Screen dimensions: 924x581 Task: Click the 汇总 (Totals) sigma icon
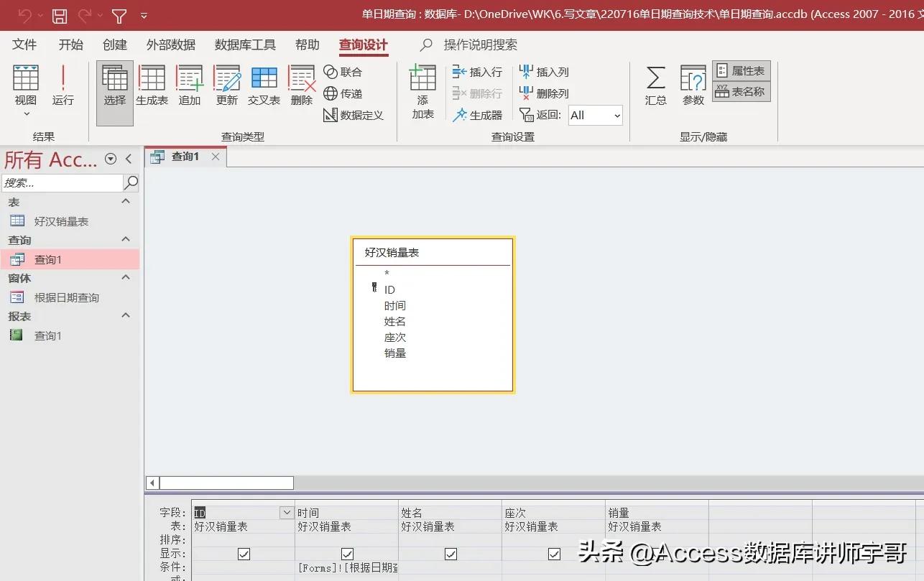click(x=655, y=86)
